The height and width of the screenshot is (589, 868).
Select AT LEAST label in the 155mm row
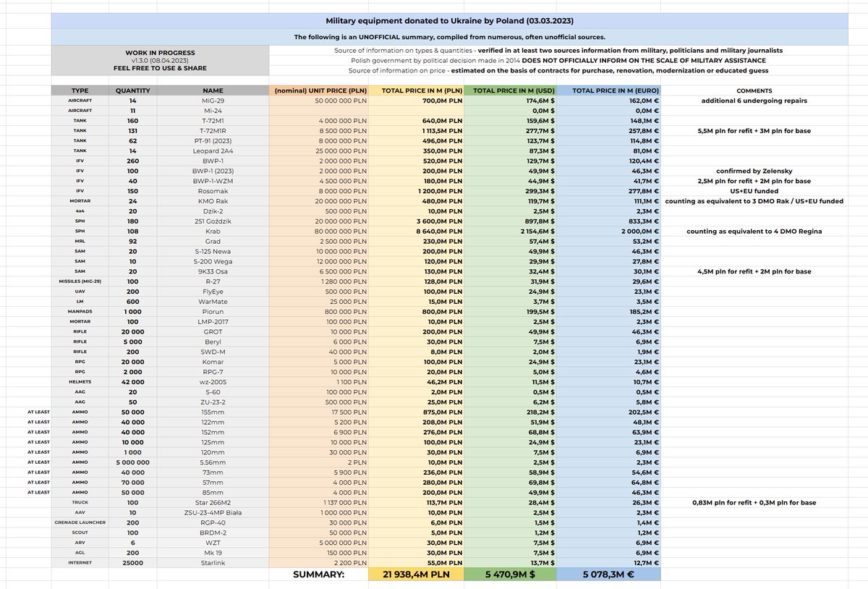click(38, 411)
